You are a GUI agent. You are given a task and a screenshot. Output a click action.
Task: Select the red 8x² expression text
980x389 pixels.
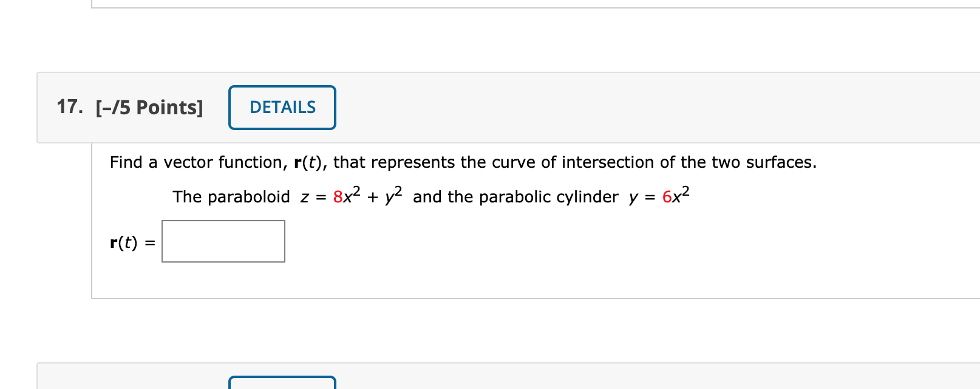[346, 195]
